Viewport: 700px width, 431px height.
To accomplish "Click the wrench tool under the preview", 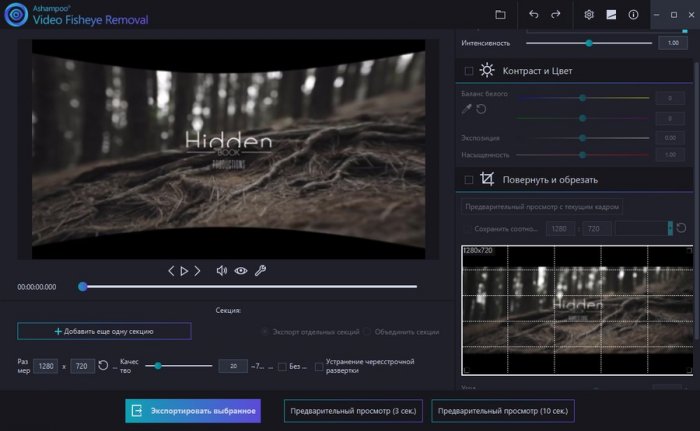I will coord(261,271).
